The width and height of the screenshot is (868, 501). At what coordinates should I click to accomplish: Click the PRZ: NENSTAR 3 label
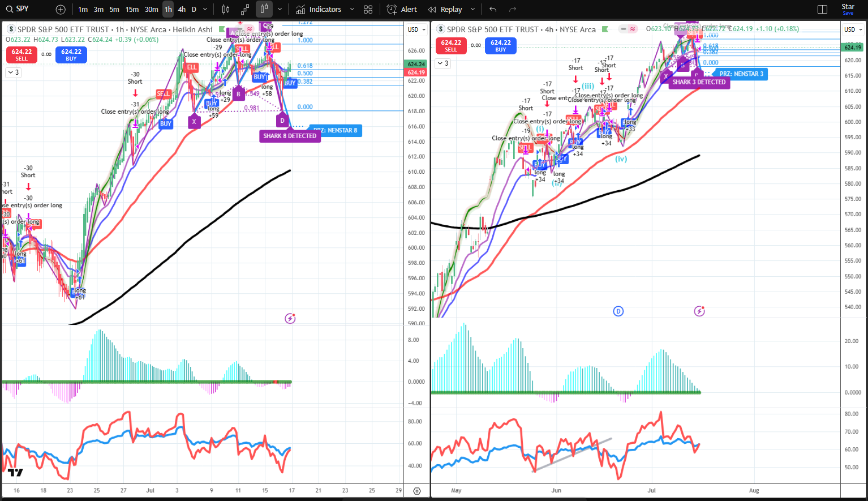pyautogui.click(x=741, y=74)
